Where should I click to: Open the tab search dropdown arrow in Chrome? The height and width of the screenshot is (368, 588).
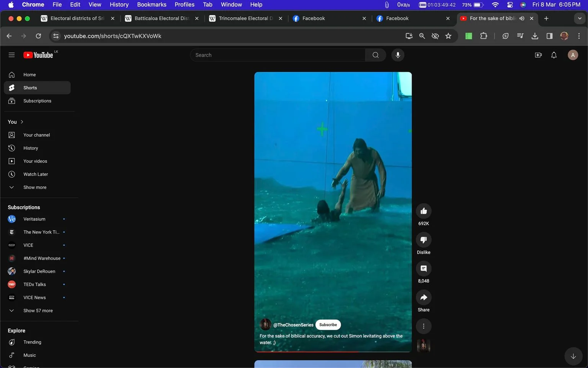pos(579,18)
